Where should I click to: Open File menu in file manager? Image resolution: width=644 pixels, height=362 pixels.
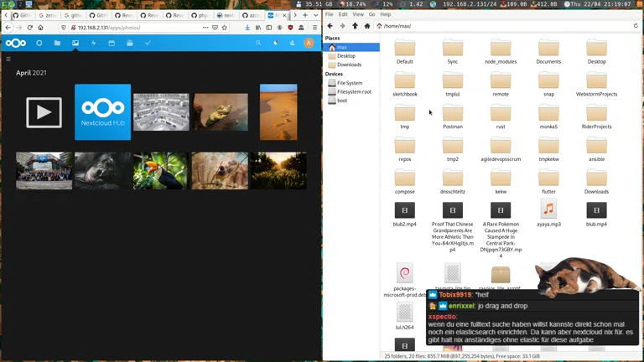pos(329,14)
